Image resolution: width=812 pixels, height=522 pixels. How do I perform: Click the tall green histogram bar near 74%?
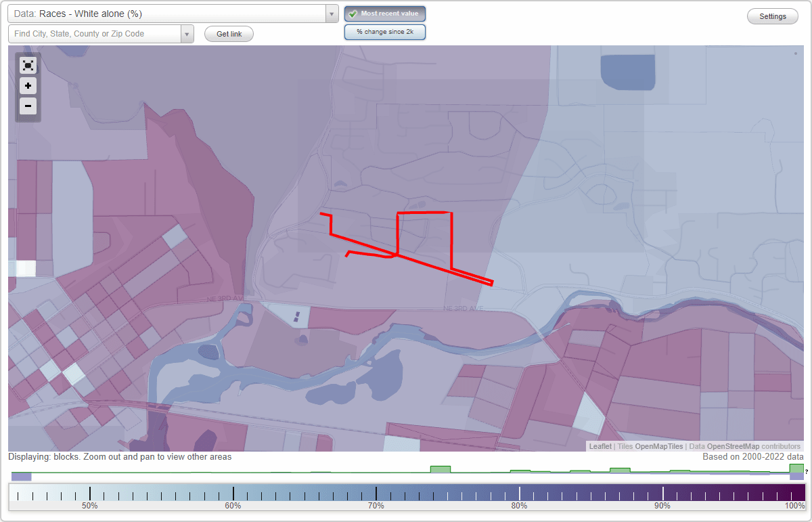tap(441, 469)
